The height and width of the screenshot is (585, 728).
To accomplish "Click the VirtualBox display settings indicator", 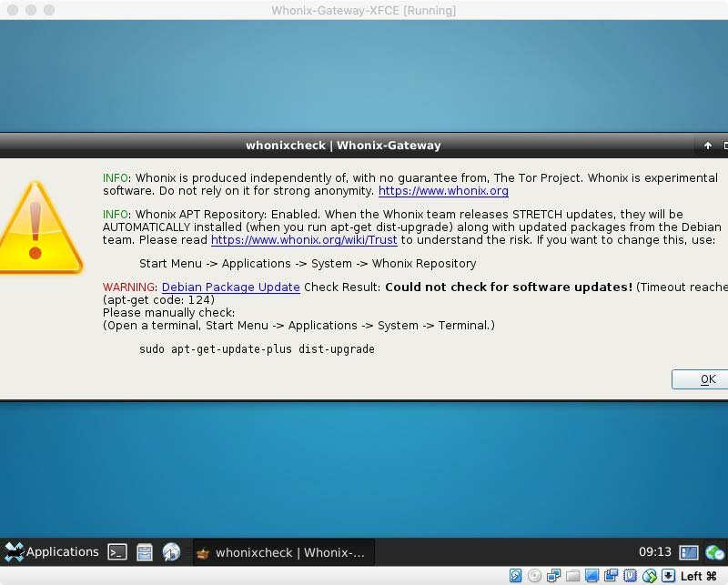I will tap(591, 576).
